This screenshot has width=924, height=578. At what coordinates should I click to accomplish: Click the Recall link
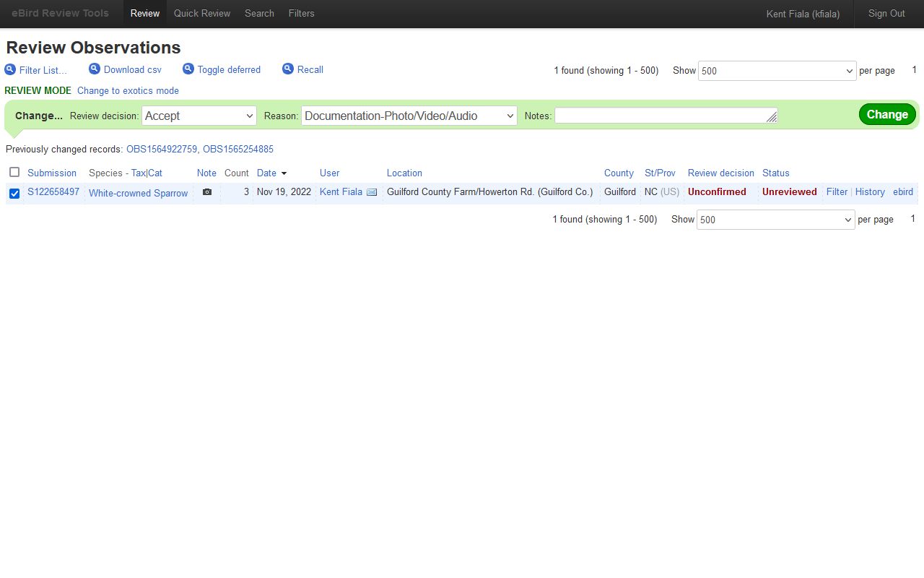310,70
